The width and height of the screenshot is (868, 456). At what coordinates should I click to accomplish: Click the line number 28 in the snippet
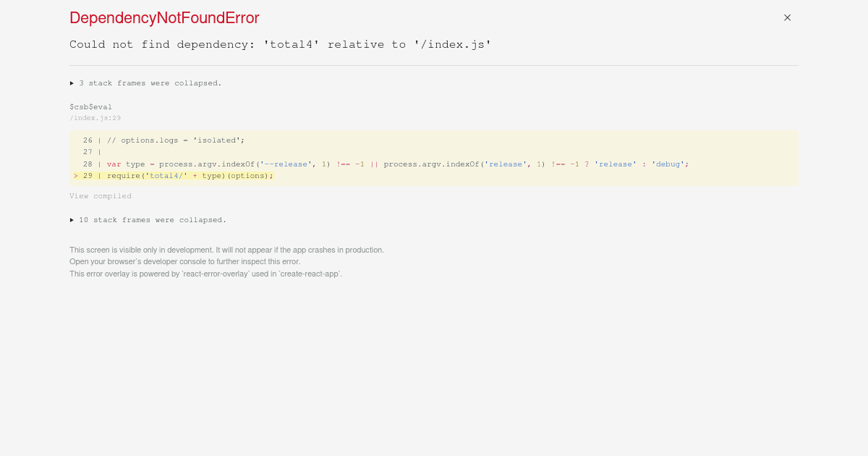point(88,164)
